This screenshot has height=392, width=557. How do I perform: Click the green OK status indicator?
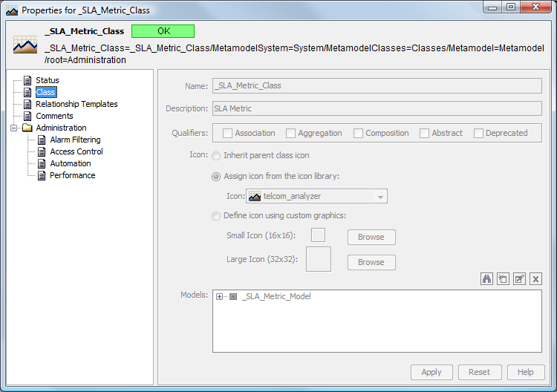[163, 31]
